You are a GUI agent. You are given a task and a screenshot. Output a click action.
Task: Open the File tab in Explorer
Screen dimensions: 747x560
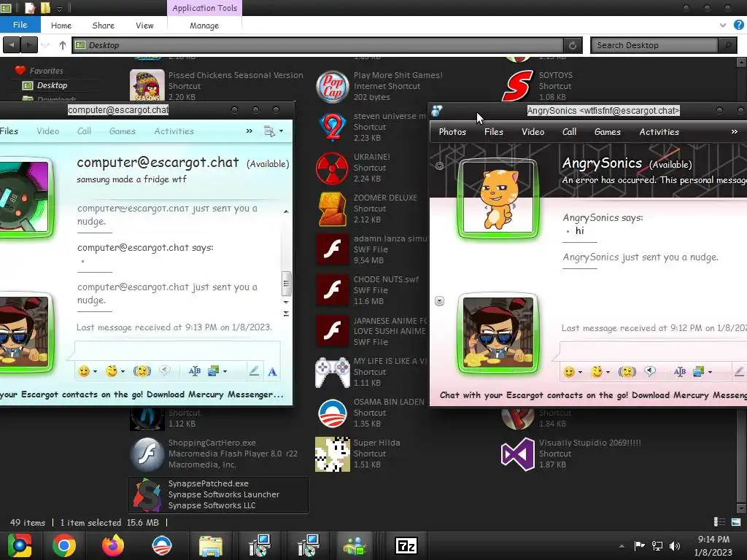(20, 25)
